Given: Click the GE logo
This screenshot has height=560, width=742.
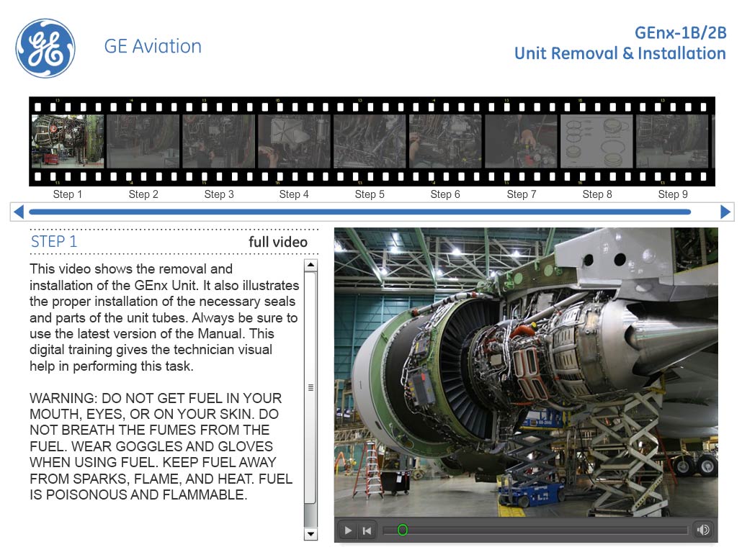Looking at the screenshot, I should tap(45, 48).
